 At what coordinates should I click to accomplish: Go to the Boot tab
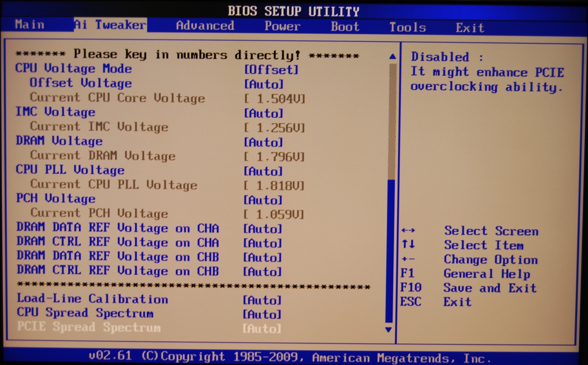coord(345,27)
